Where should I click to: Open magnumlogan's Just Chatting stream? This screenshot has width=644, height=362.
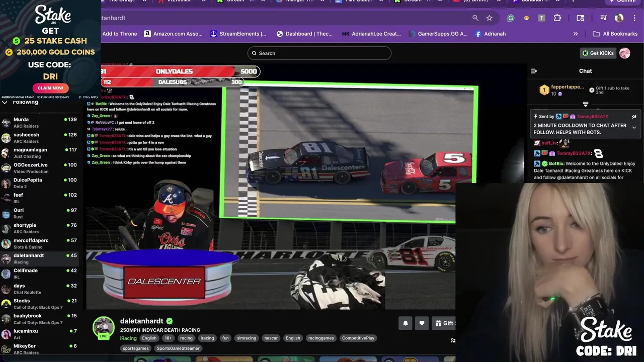[x=39, y=153]
